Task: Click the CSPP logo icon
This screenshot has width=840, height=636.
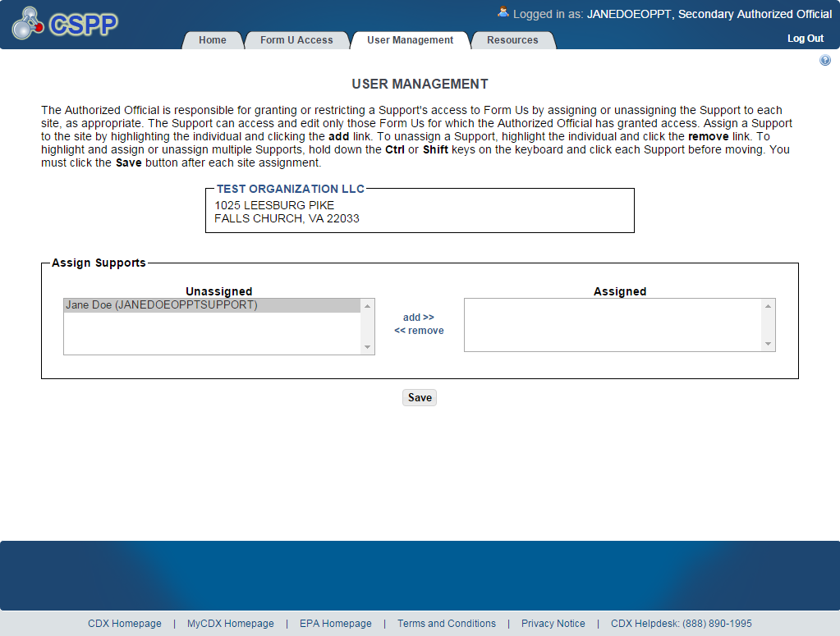Action: (64, 24)
